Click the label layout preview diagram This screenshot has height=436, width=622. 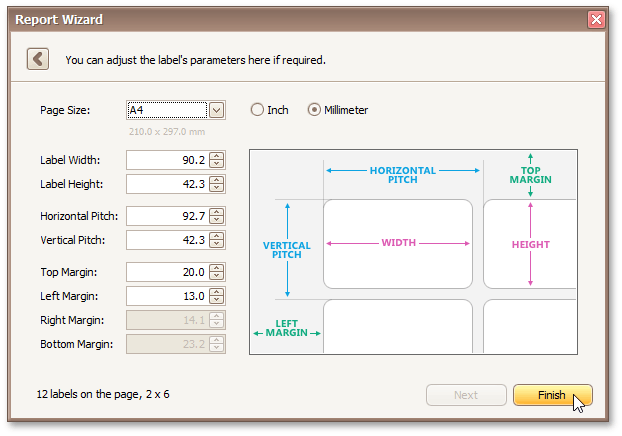point(412,251)
